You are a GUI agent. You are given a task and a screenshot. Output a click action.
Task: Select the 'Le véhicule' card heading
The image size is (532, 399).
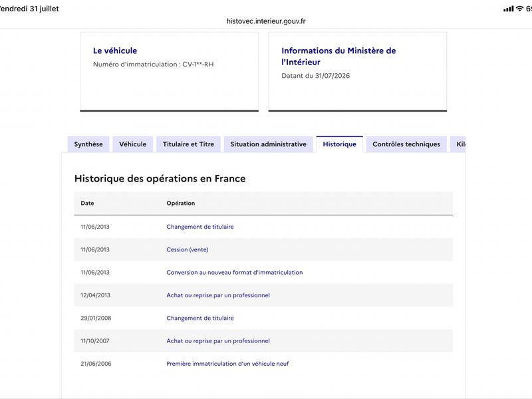click(x=115, y=51)
